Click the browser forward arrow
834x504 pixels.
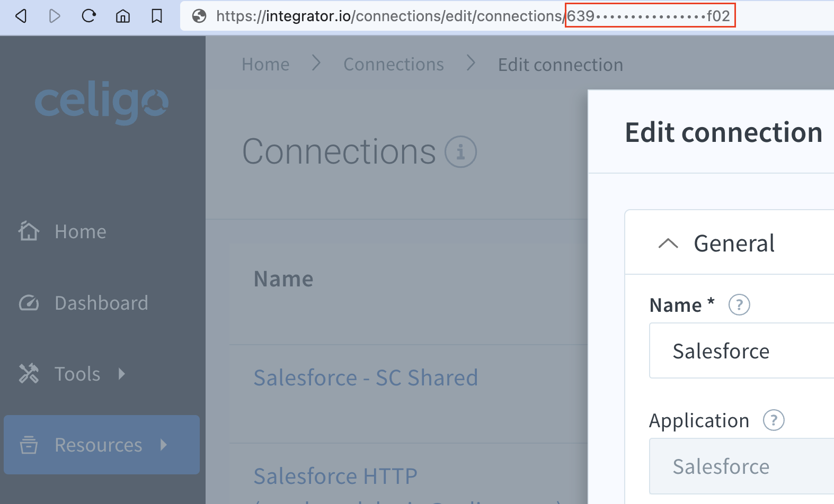[x=55, y=16]
